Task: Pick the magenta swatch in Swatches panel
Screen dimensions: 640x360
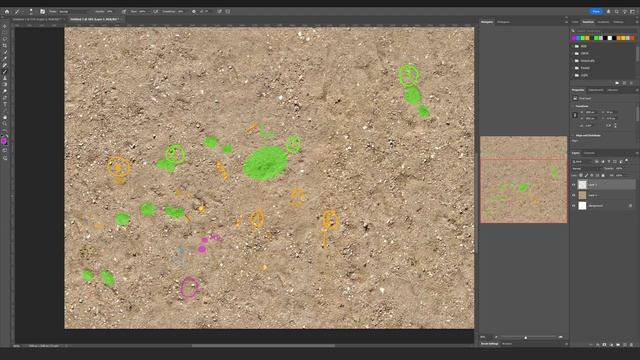Action: pyautogui.click(x=573, y=38)
